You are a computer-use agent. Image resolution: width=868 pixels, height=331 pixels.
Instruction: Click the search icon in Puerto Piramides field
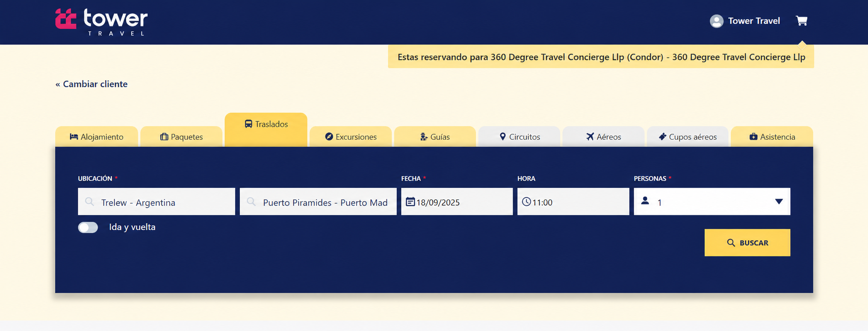tap(251, 202)
